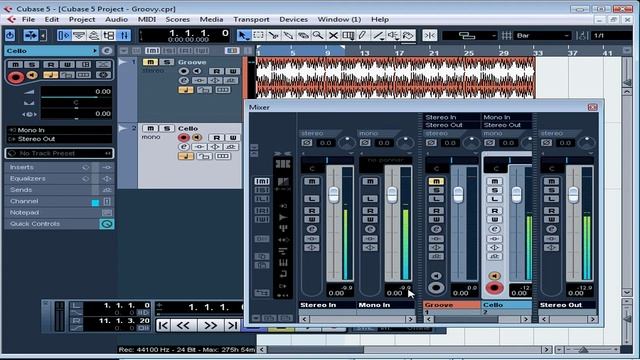This screenshot has width=640, height=360.
Task: Click the Rewind transport button
Action: click(x=183, y=325)
